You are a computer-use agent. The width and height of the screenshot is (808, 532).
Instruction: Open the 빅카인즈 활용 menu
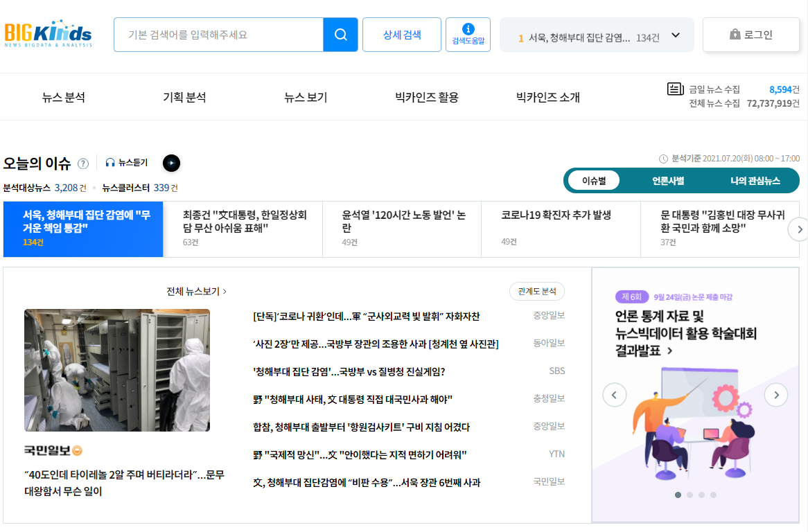pos(427,97)
